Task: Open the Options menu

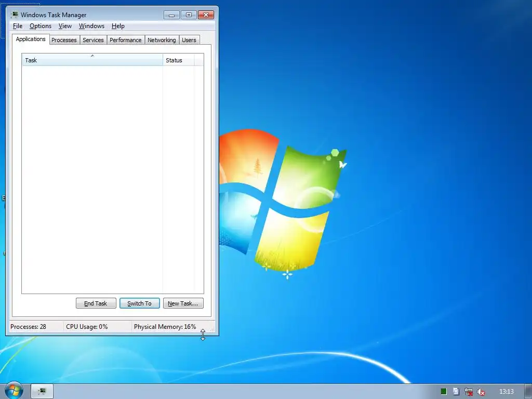Action: point(41,26)
